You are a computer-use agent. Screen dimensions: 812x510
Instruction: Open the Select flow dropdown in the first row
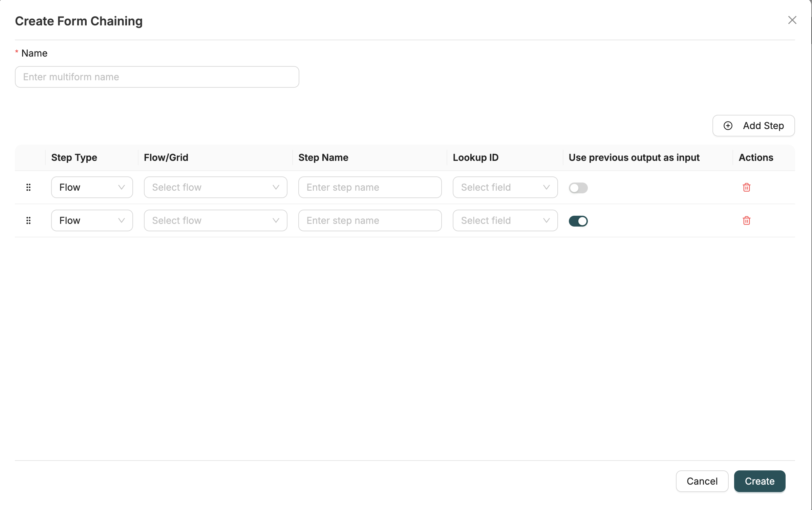(215, 187)
